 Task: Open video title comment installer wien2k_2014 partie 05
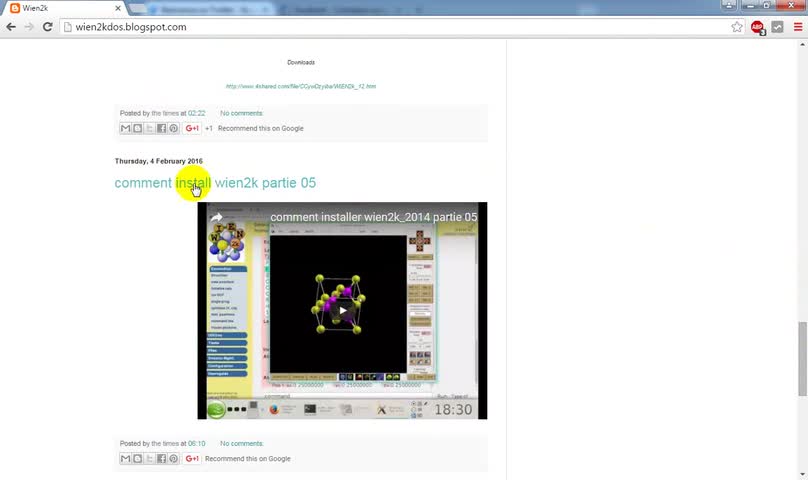(374, 217)
